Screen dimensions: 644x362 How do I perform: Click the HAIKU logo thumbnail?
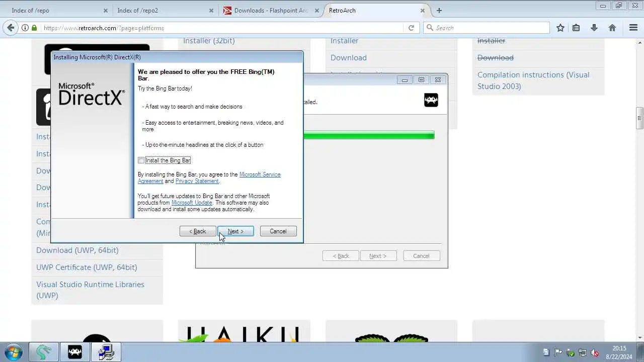(x=244, y=335)
